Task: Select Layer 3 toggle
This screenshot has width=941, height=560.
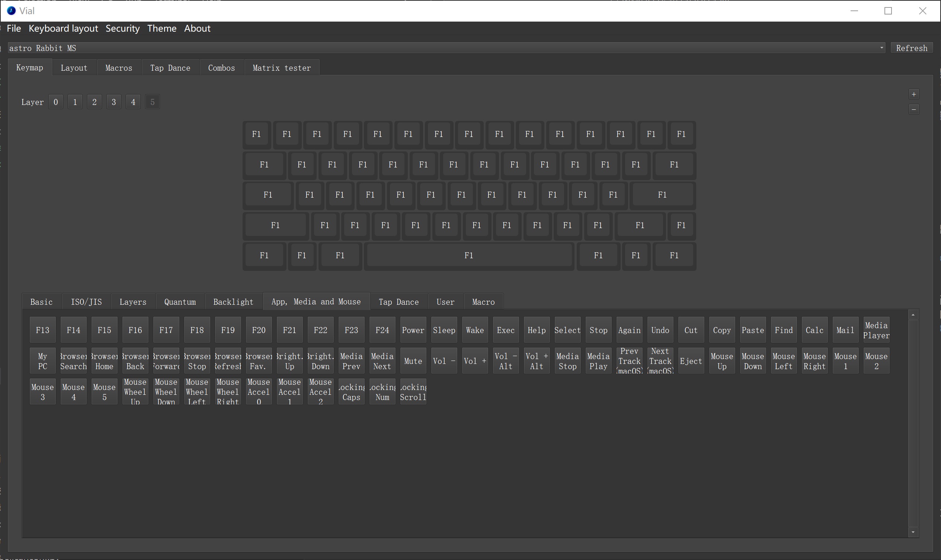Action: tap(114, 102)
